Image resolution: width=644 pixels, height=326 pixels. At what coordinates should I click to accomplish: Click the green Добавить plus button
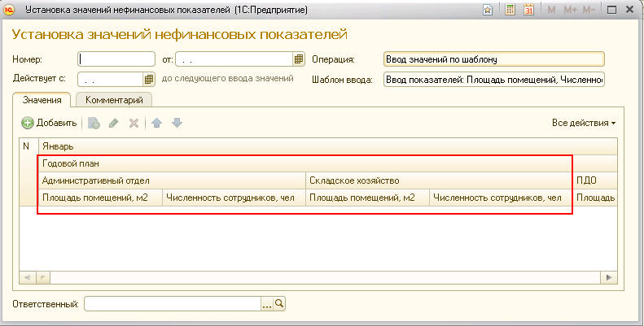coord(49,123)
